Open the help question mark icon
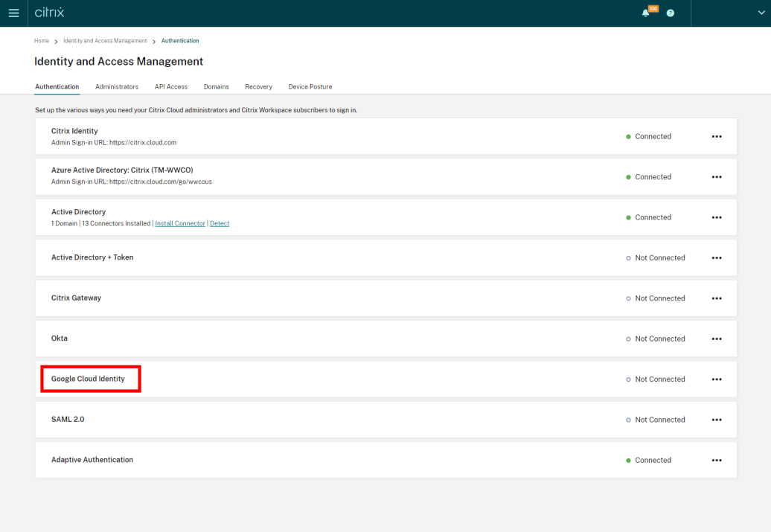Viewport: 771px width, 532px height. (671, 13)
